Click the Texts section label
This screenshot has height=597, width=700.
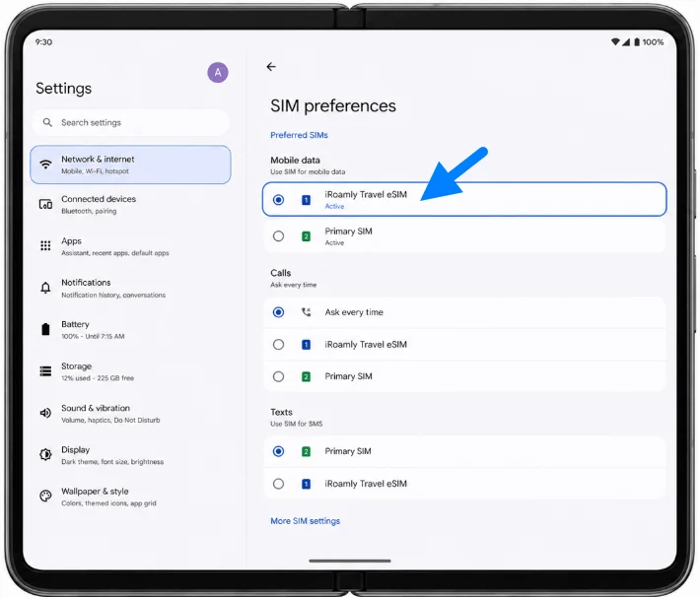pyautogui.click(x=281, y=412)
